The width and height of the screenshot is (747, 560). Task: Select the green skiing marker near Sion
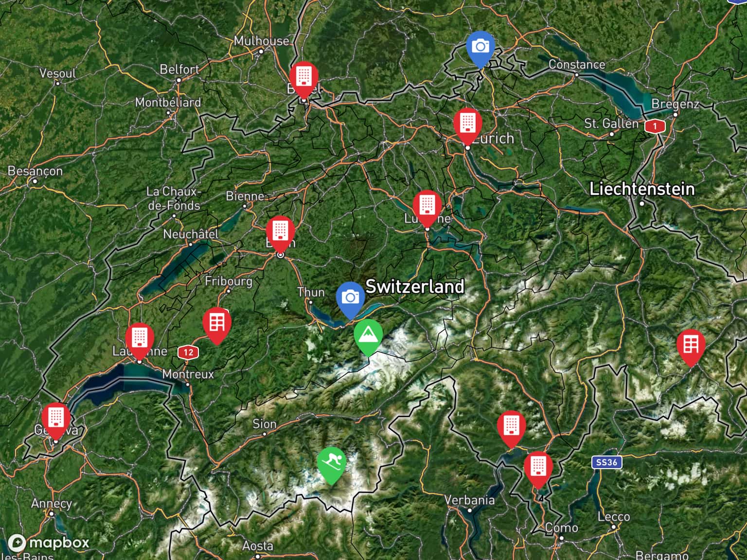331,464
